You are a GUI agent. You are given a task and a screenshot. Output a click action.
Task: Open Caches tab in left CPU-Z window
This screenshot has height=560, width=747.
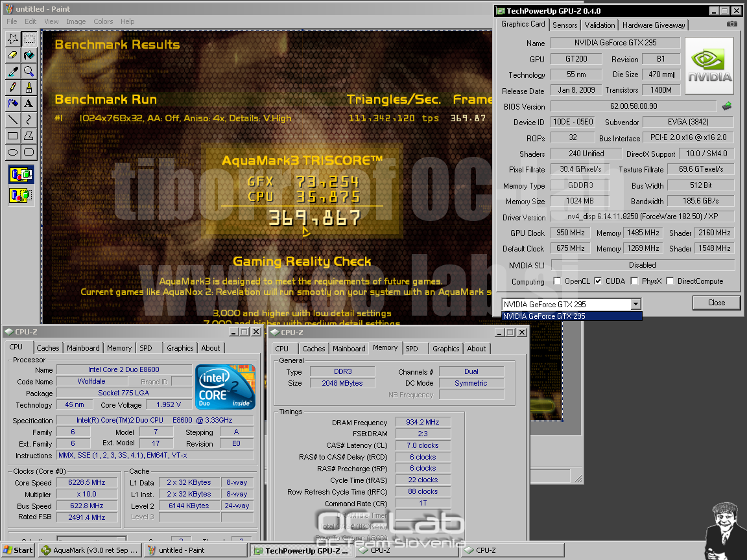tap(48, 348)
